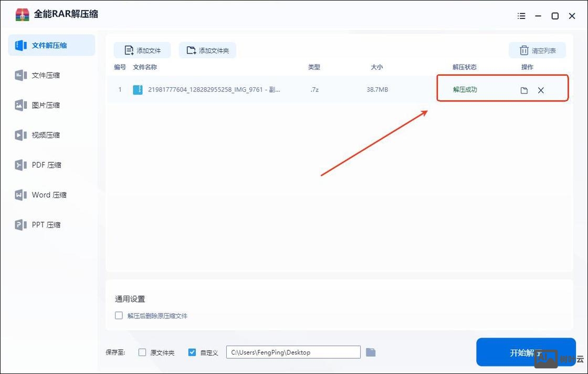Browse for a save folder next to the path
The height and width of the screenshot is (374, 588).
click(372, 352)
